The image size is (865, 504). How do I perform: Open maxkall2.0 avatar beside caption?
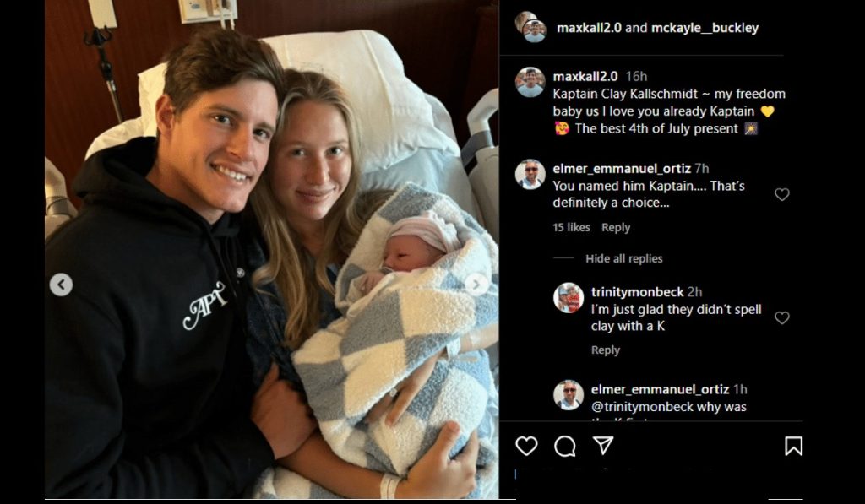coord(530,82)
